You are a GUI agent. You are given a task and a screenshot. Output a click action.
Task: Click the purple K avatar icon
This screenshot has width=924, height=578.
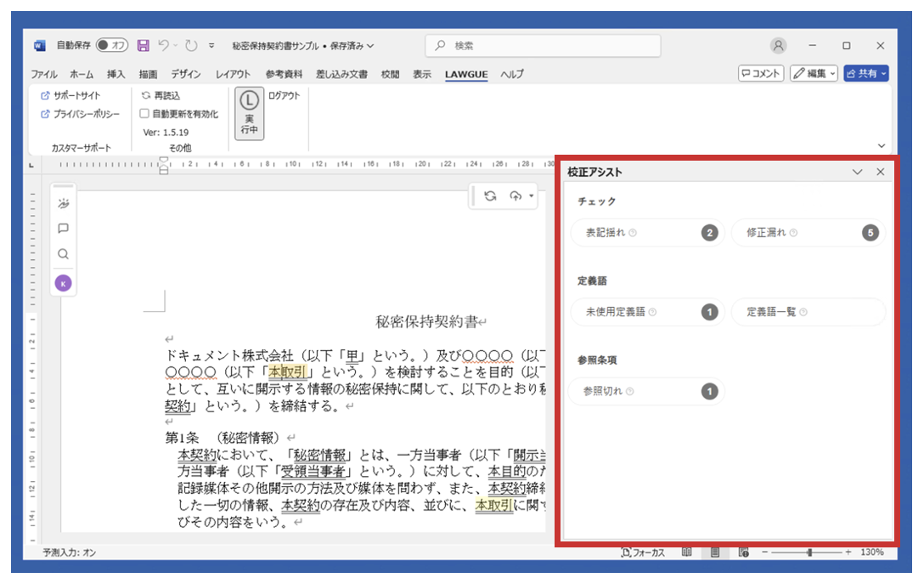64,283
